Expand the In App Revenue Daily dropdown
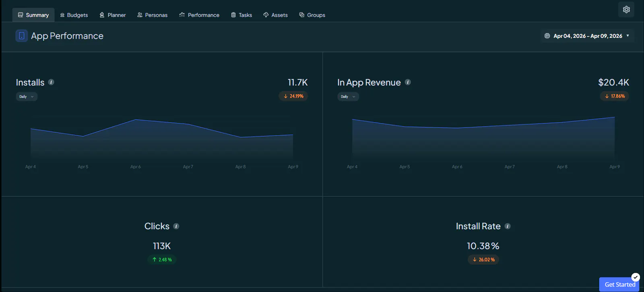The width and height of the screenshot is (644, 292). click(348, 97)
